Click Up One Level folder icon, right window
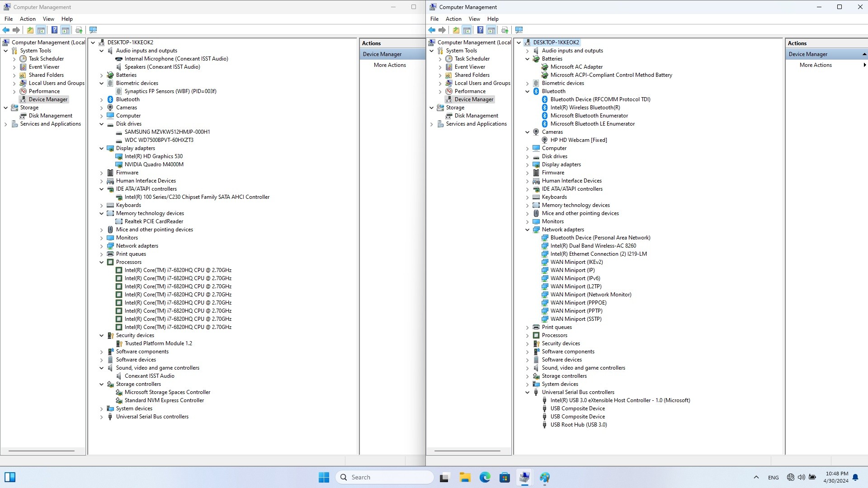 (456, 30)
